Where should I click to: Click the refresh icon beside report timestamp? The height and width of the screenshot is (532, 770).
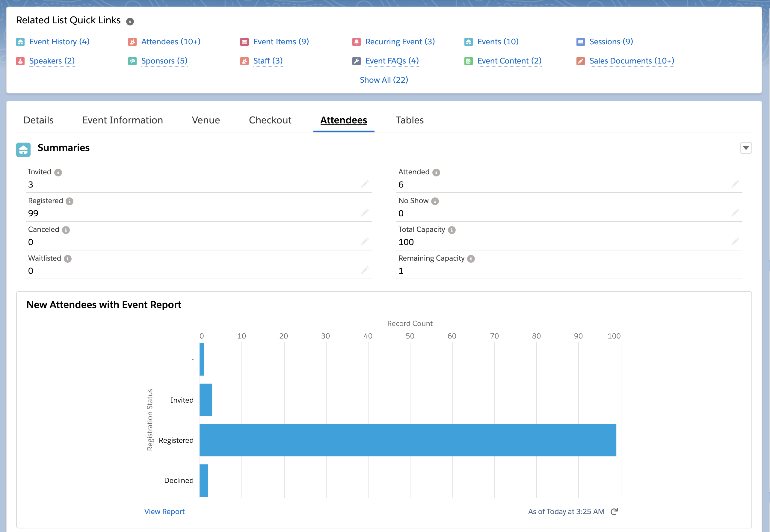(614, 512)
